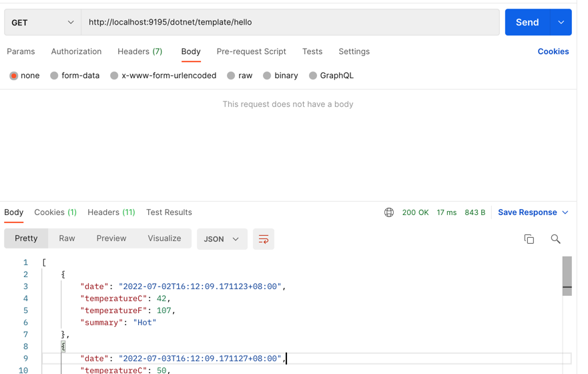
Task: Open the Params tab
Action: pos(21,51)
